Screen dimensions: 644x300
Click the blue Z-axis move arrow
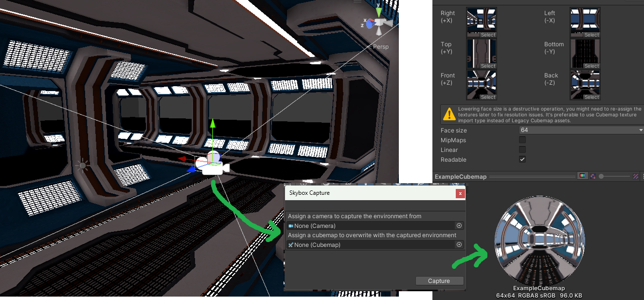(192, 169)
